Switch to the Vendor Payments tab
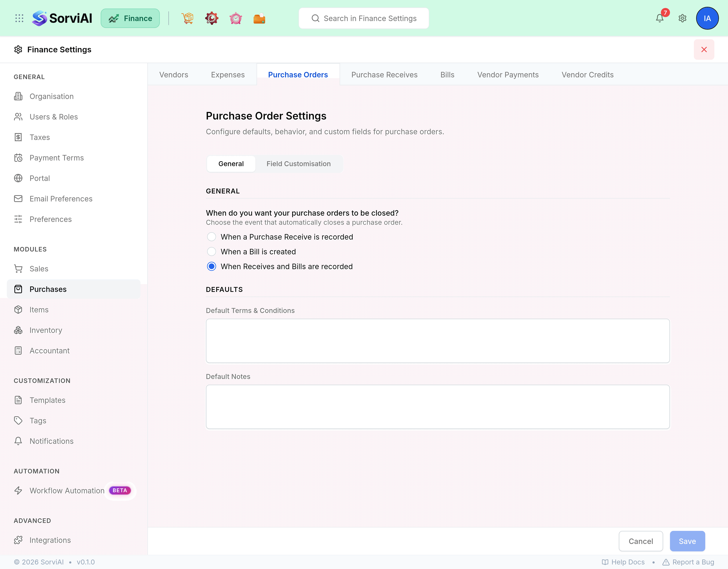 (x=508, y=75)
